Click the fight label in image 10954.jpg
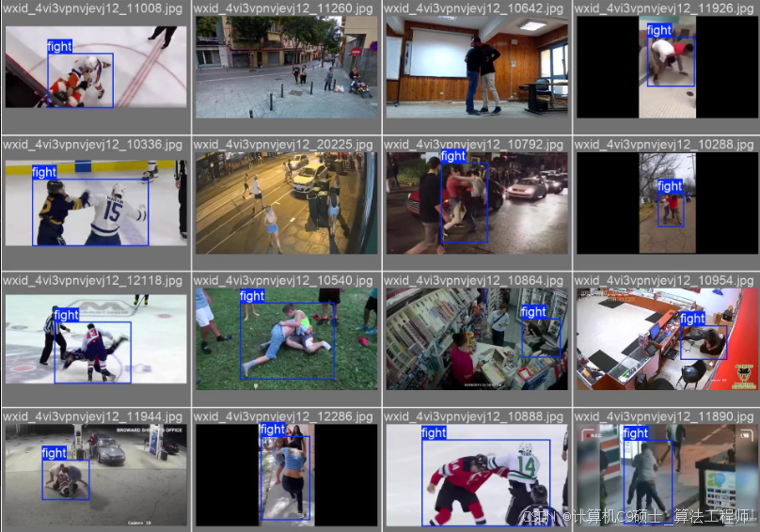 point(692,319)
